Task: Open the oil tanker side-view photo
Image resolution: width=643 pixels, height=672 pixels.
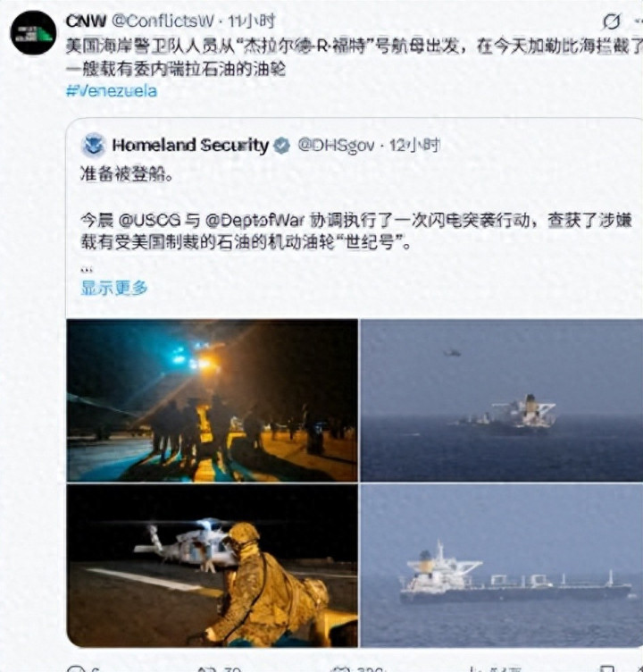Action: [502, 566]
